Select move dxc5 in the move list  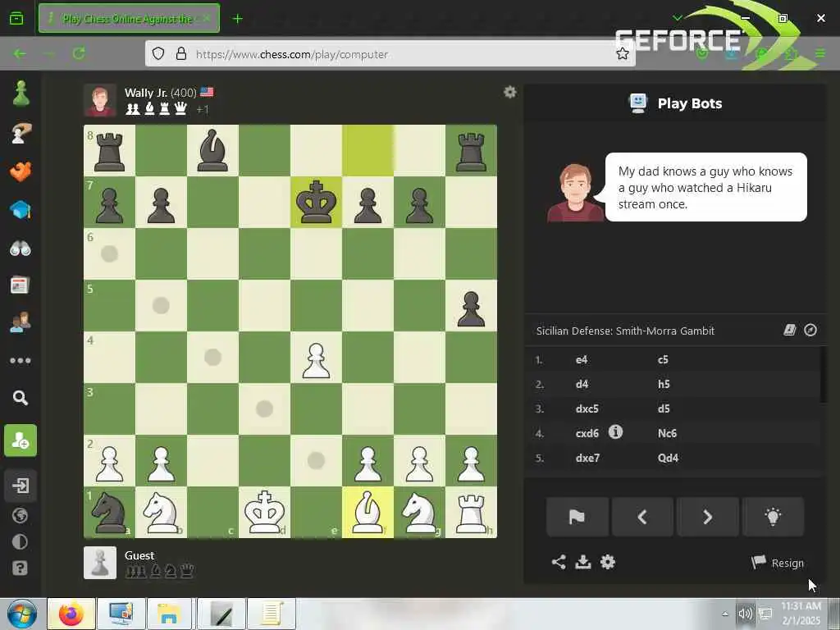[587, 409]
